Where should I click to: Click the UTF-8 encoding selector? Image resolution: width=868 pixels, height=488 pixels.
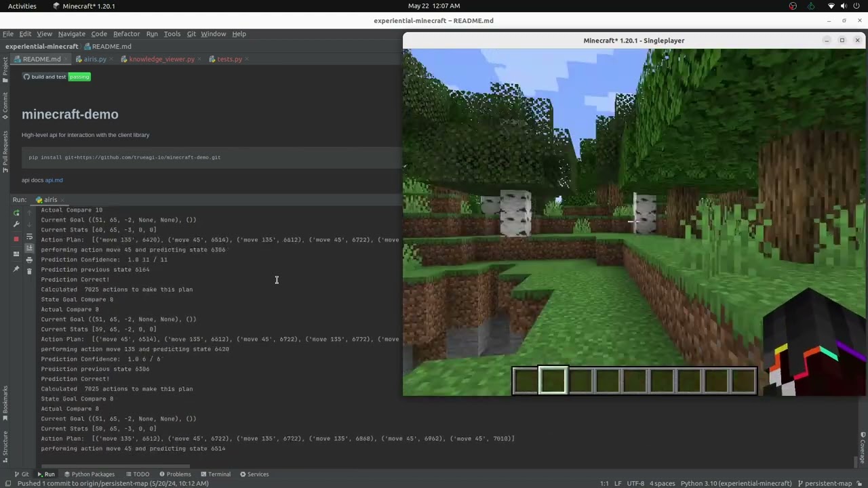click(x=635, y=484)
